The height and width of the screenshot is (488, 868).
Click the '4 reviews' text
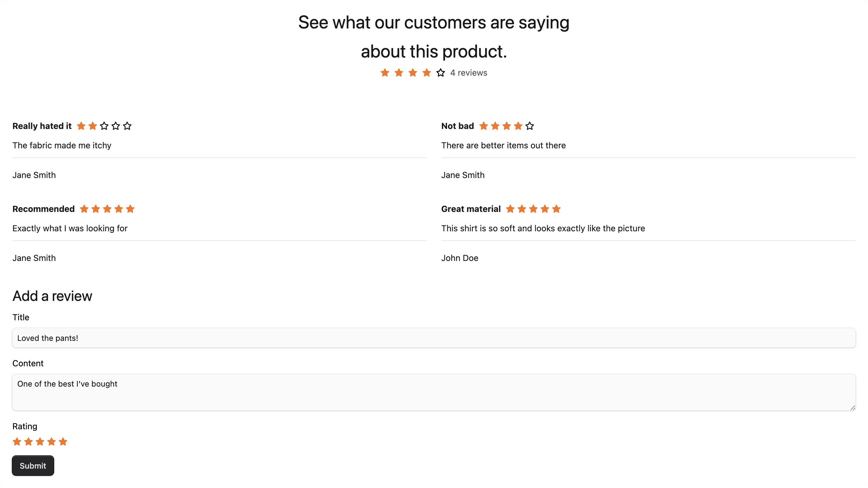[x=469, y=72]
